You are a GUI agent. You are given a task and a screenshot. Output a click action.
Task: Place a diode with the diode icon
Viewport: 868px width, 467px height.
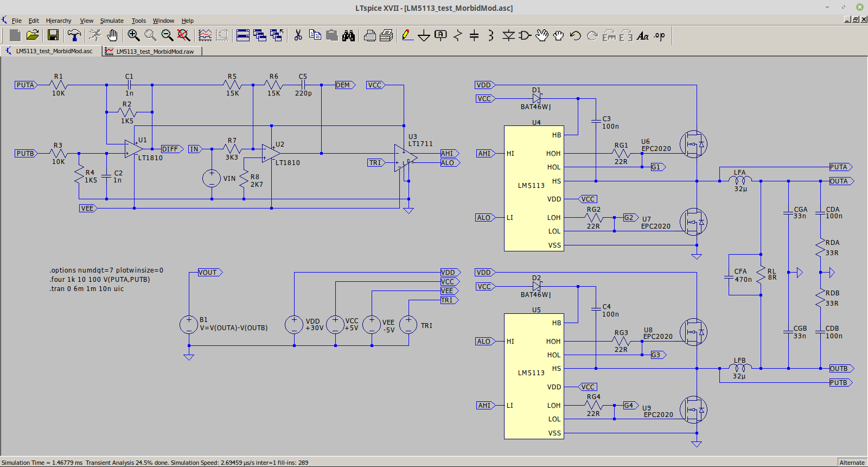[508, 35]
